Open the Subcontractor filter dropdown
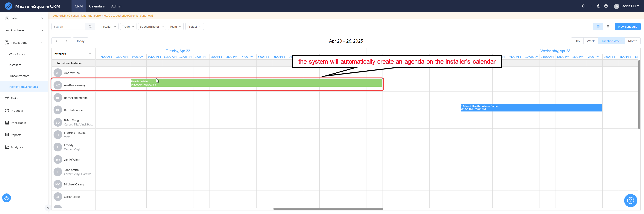The width and height of the screenshot is (644, 214). 152,27
